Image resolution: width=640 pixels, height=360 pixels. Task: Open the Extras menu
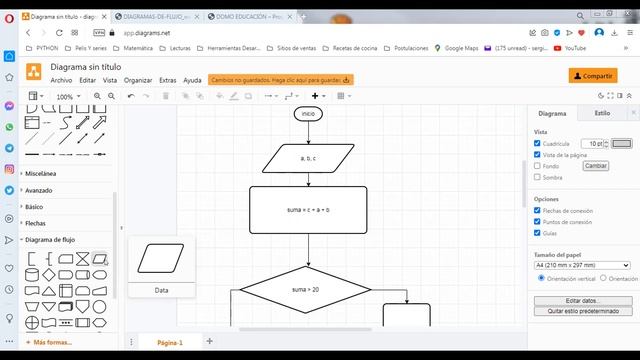point(168,80)
